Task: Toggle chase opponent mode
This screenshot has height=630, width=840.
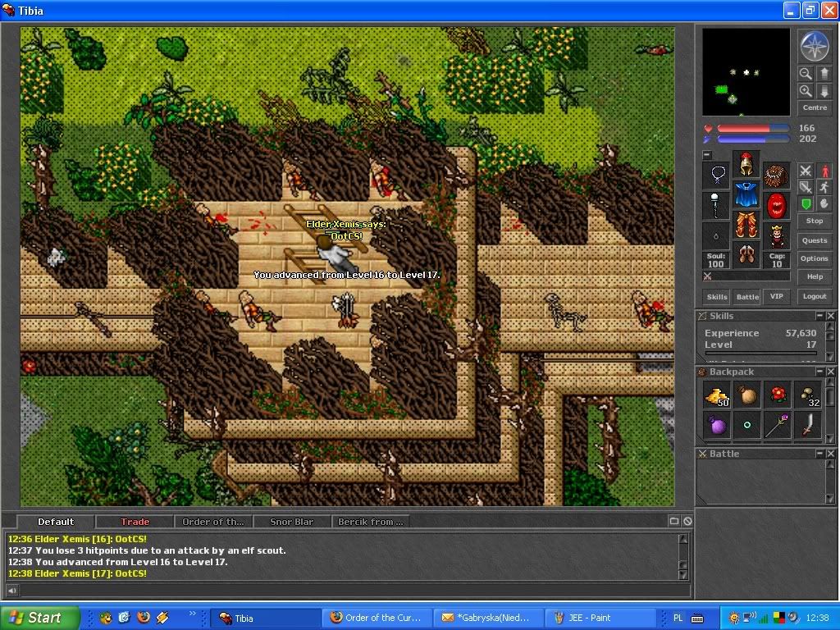Action: click(x=824, y=188)
